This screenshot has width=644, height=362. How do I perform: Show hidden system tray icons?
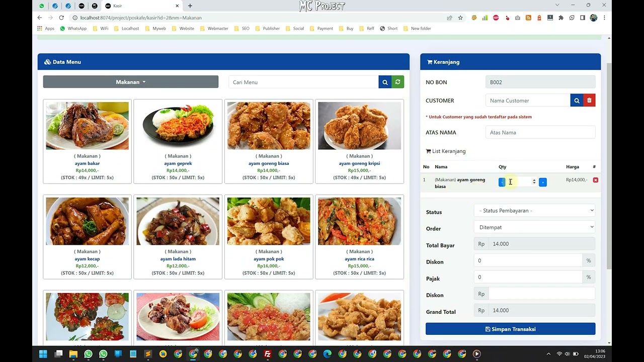click(x=548, y=354)
